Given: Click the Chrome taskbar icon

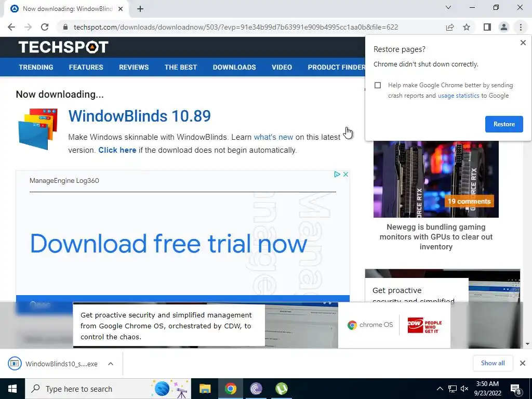Looking at the screenshot, I should (x=230, y=389).
